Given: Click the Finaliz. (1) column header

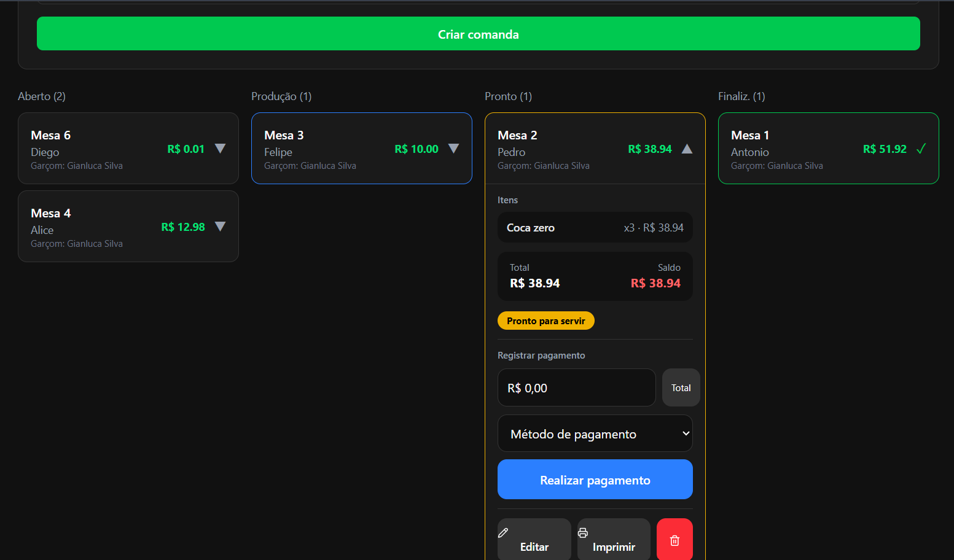Looking at the screenshot, I should click(x=741, y=96).
